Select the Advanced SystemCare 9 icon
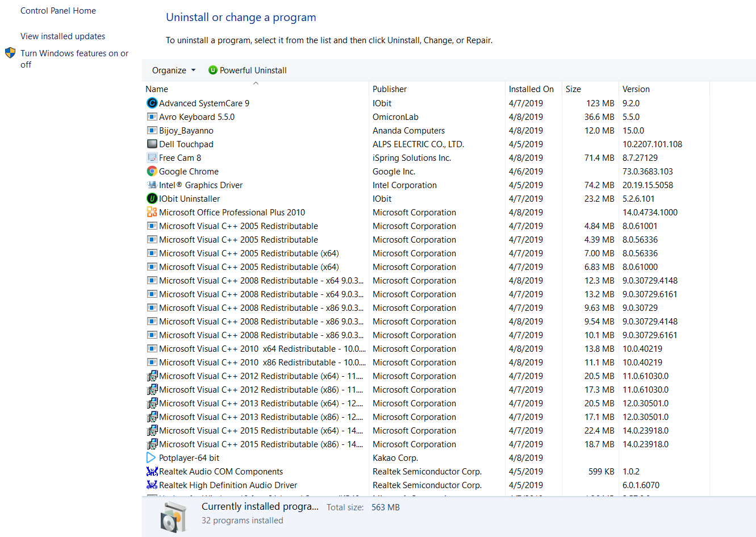The height and width of the screenshot is (537, 756). pyautogui.click(x=152, y=103)
